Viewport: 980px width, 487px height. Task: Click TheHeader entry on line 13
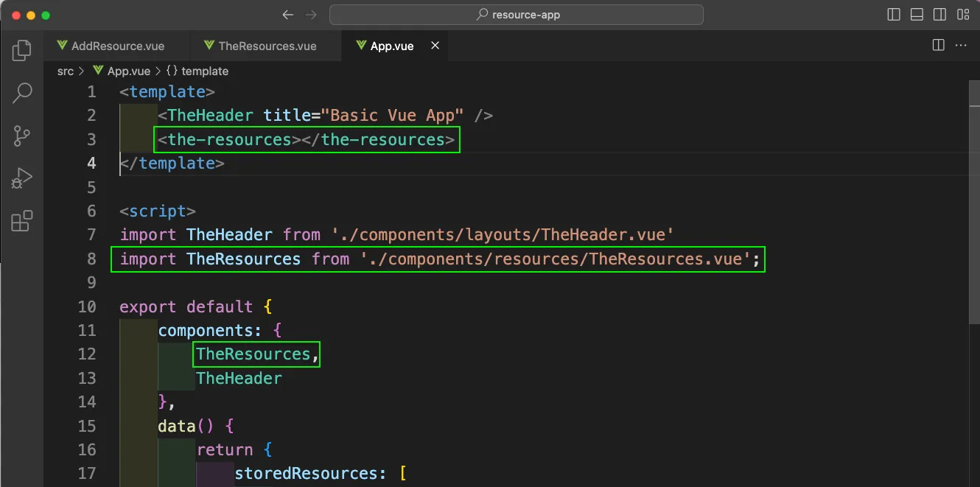(239, 378)
